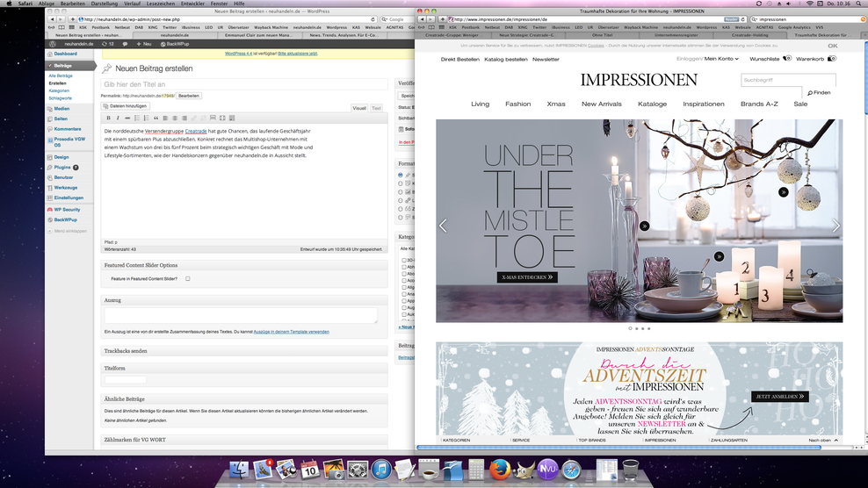Open Firefox from the Dock

499,470
